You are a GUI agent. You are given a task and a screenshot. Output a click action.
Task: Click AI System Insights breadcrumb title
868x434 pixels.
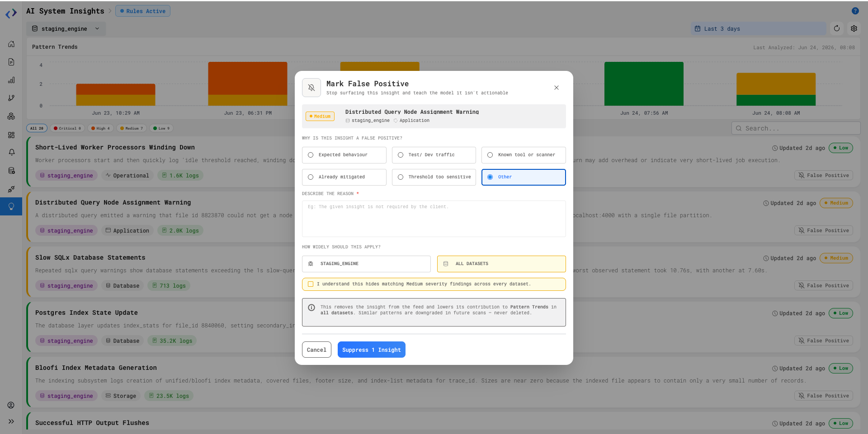point(65,11)
